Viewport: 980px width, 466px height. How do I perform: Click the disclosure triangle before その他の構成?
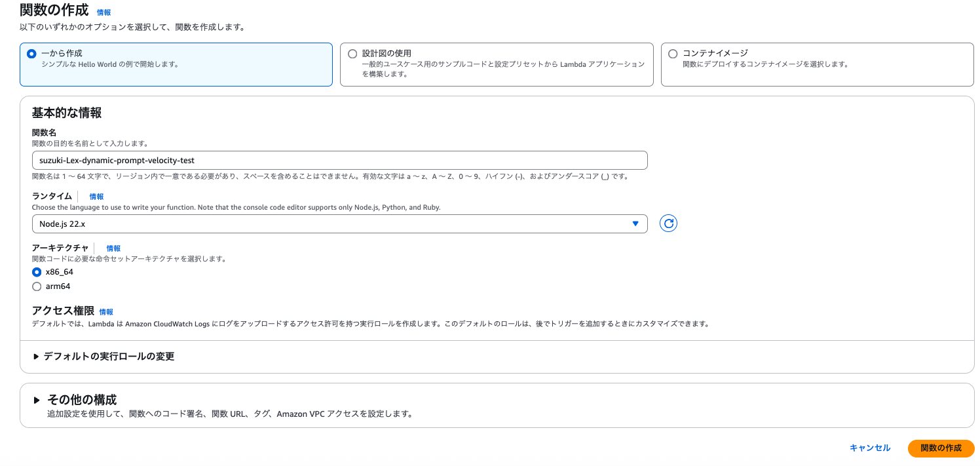(37, 399)
